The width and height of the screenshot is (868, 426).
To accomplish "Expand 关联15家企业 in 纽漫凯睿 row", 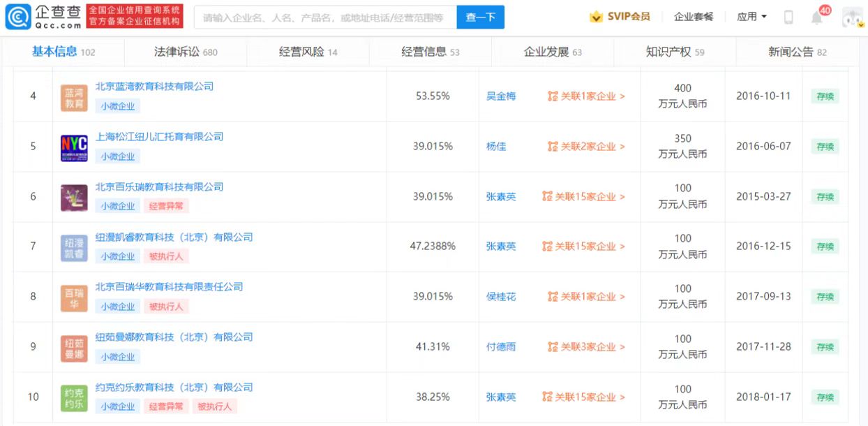I will coord(583,247).
